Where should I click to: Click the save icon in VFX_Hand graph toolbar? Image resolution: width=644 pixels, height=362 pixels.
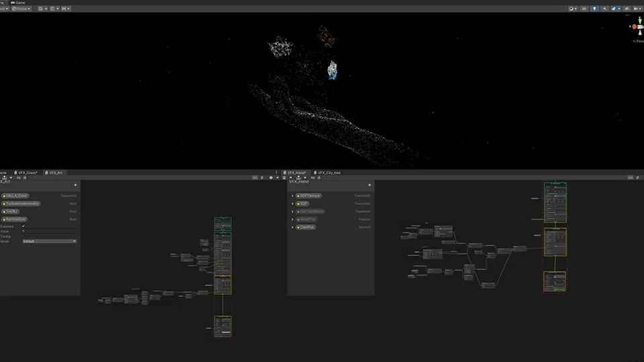pos(284,178)
